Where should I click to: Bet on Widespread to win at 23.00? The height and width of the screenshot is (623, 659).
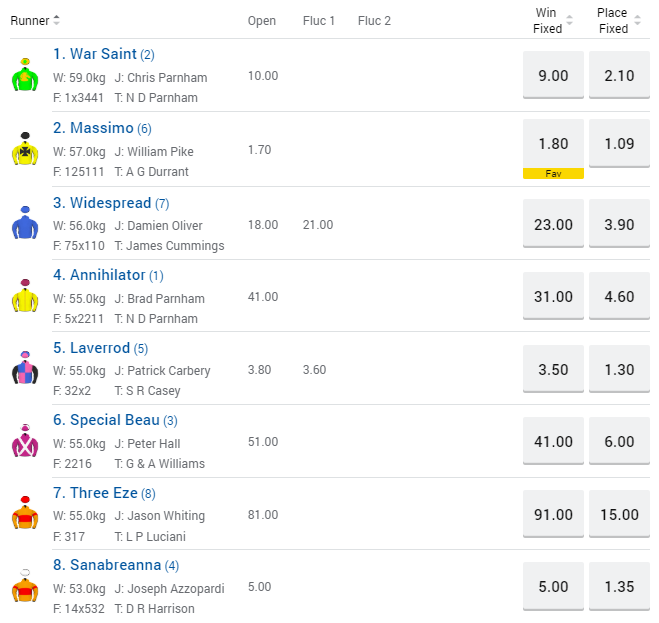point(553,224)
